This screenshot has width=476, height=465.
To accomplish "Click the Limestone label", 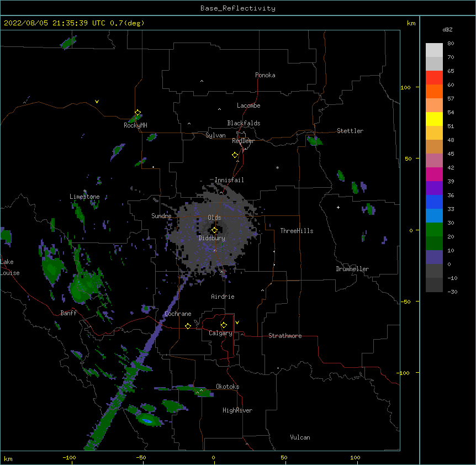I will point(84,197).
